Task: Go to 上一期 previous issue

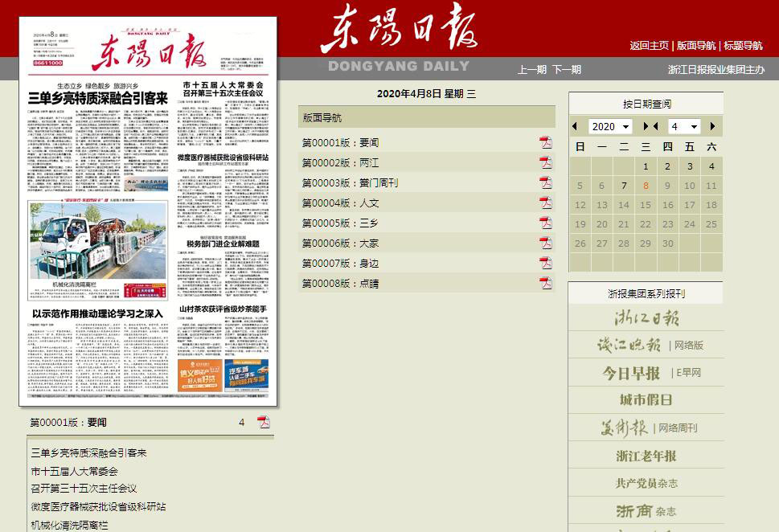Action: point(531,70)
